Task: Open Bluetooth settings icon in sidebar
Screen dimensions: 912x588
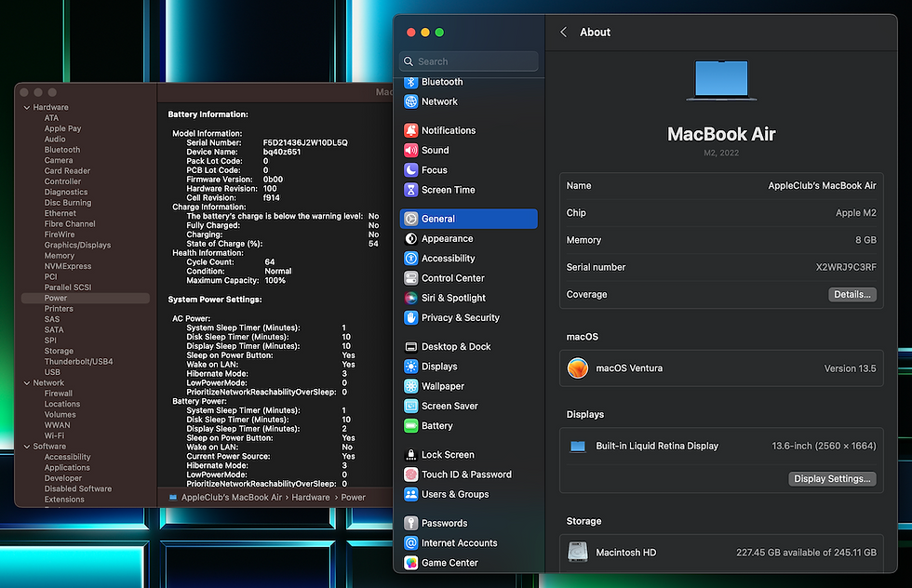Action: click(411, 82)
